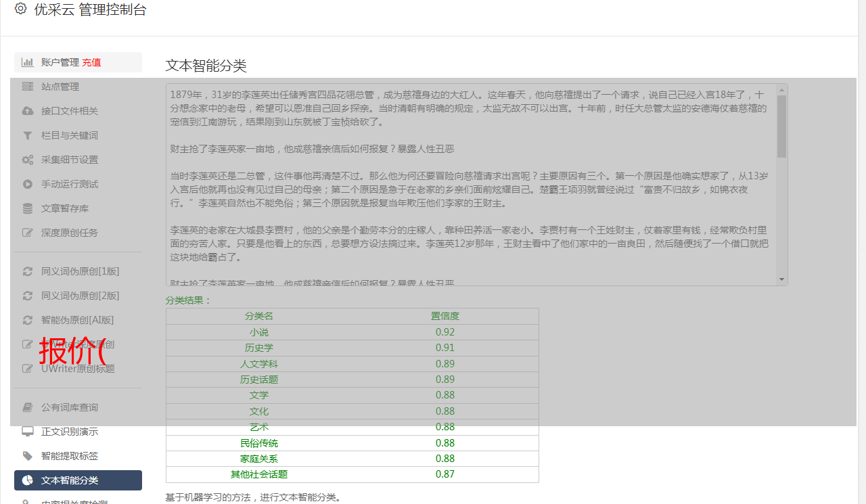Click the bar chart icon for 账户管理

point(28,62)
